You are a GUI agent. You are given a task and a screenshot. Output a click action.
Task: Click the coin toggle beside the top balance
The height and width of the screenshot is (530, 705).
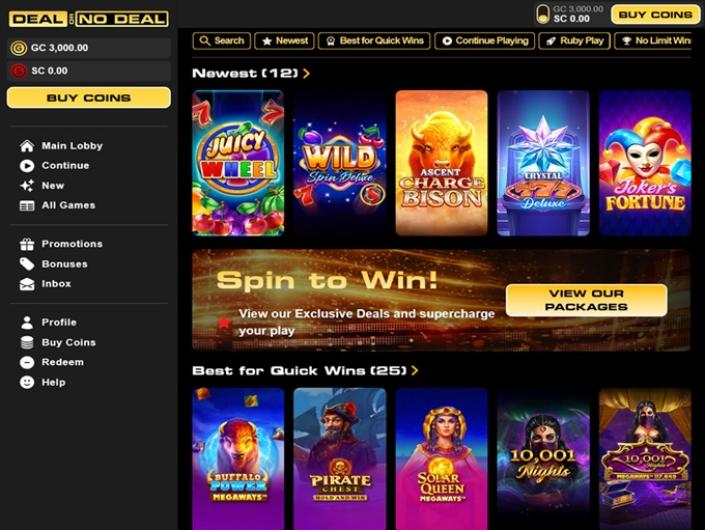(543, 14)
